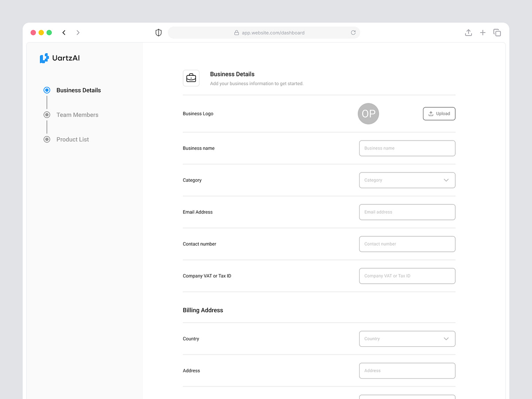Click the Product List sidebar item

point(72,139)
